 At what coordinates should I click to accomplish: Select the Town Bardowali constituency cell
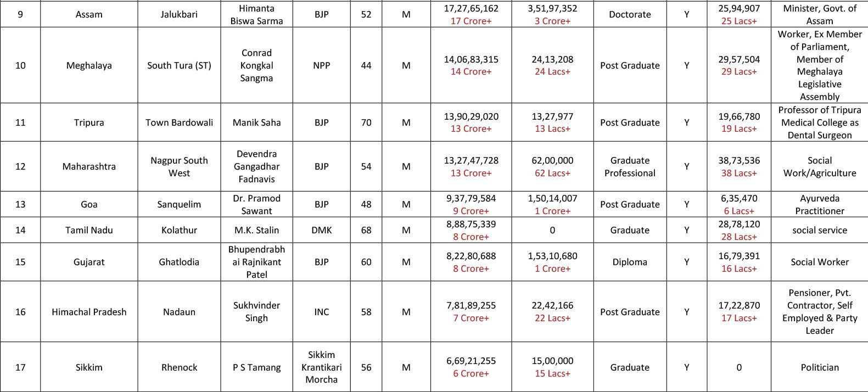(x=179, y=122)
